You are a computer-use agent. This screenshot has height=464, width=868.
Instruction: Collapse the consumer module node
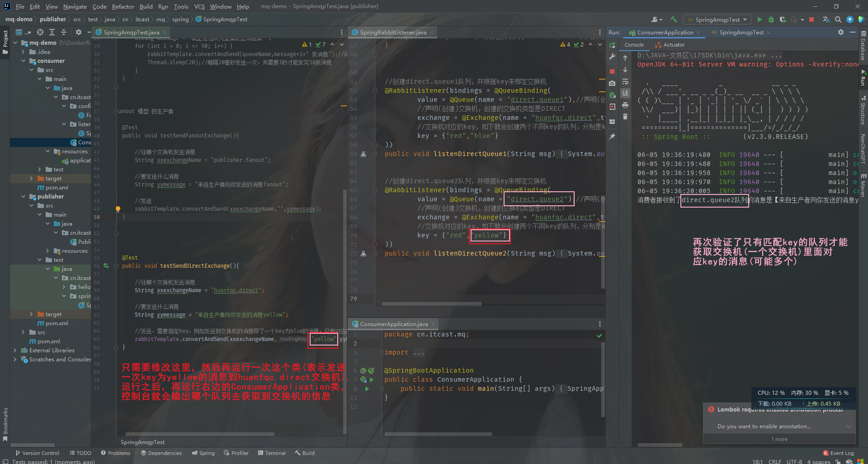(x=24, y=61)
